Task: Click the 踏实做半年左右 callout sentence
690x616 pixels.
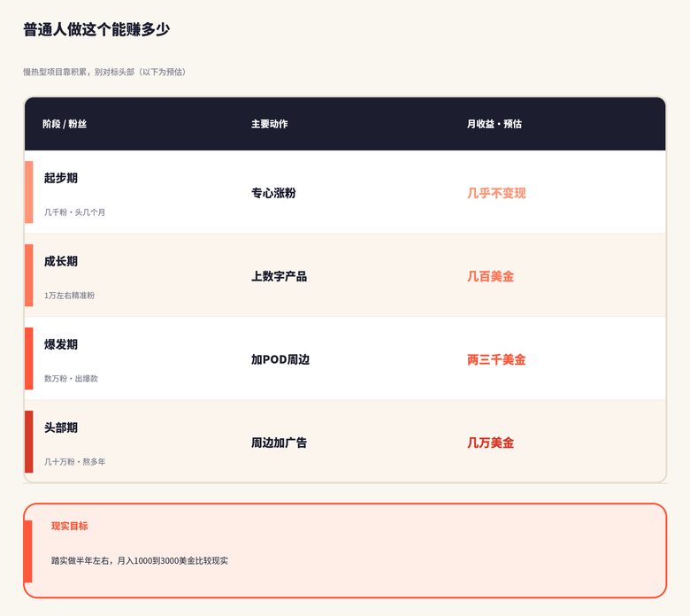Action: [x=140, y=560]
